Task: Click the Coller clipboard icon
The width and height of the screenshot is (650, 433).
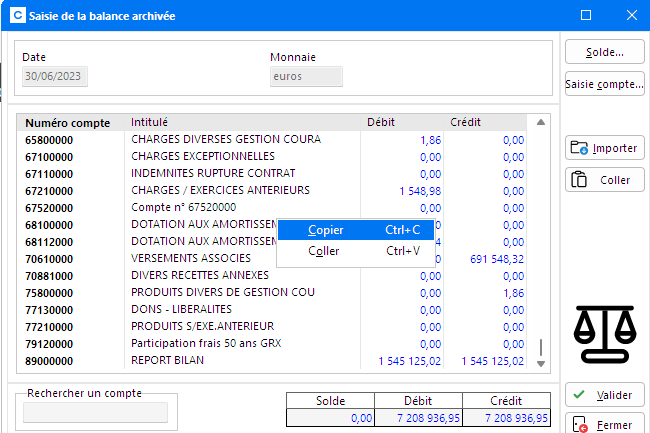Action: (x=579, y=180)
